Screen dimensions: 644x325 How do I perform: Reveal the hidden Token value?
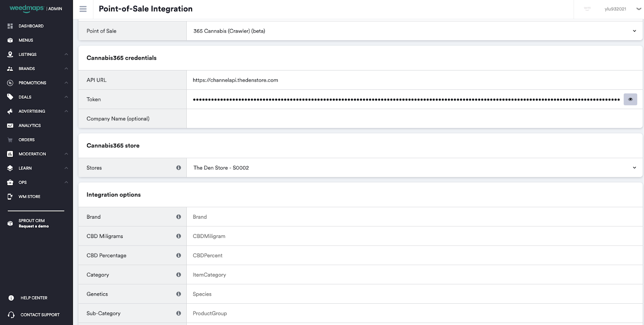[630, 99]
